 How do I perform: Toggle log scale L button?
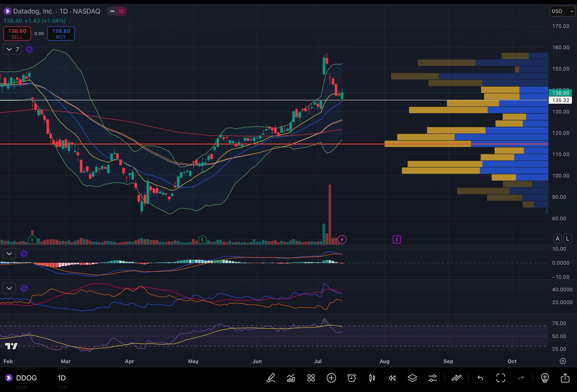pos(567,239)
